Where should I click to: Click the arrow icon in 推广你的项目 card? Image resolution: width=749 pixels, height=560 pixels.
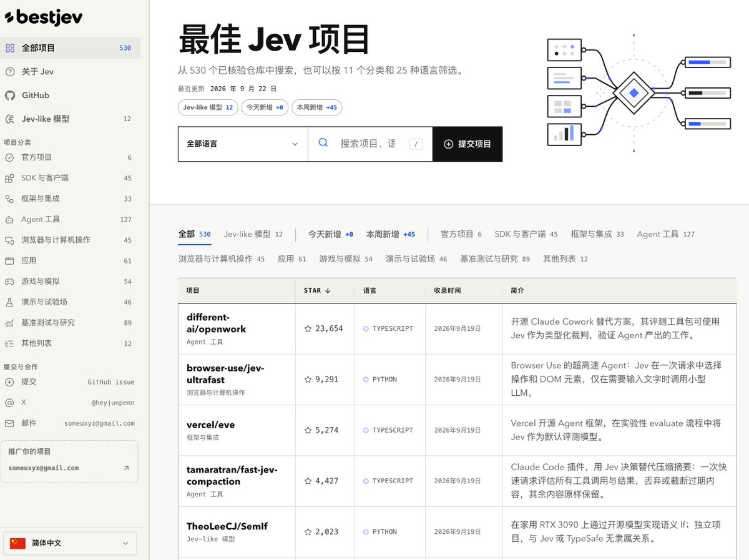click(x=126, y=468)
